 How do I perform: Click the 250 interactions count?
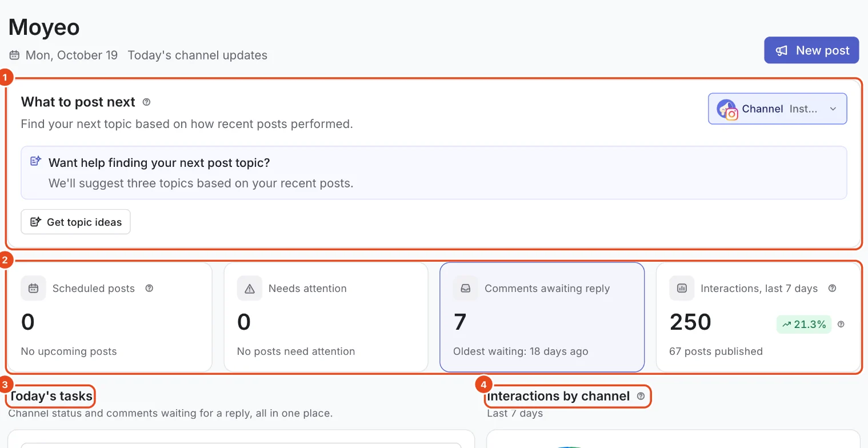690,322
